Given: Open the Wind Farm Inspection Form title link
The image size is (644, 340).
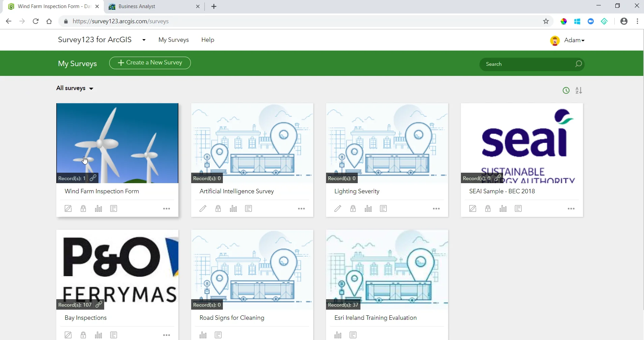Looking at the screenshot, I should (102, 191).
